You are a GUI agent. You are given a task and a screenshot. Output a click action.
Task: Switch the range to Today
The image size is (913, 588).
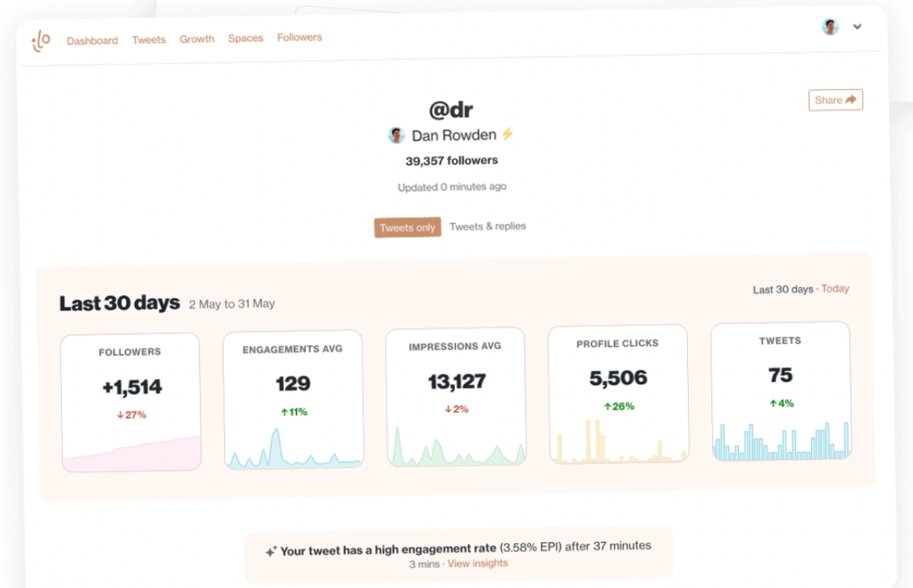pos(835,289)
